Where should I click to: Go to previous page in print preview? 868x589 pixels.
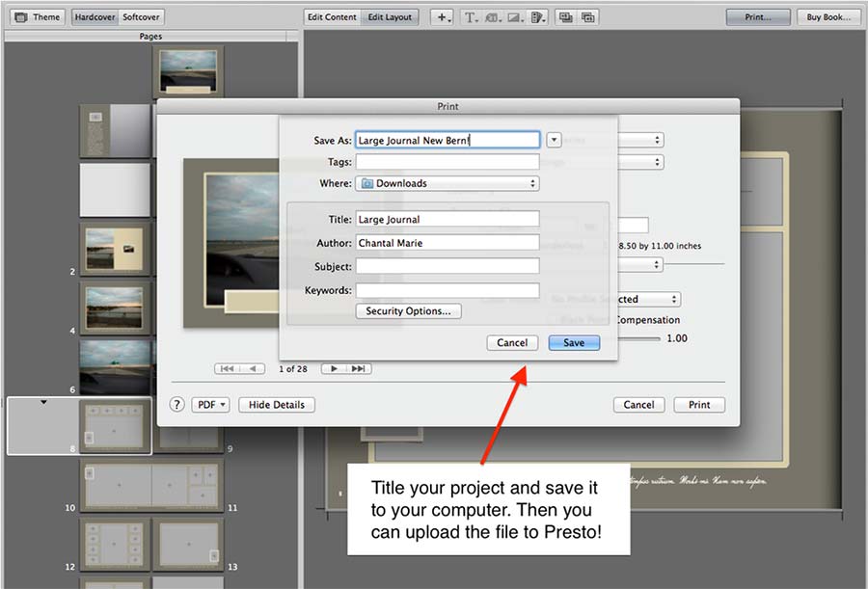(x=252, y=368)
